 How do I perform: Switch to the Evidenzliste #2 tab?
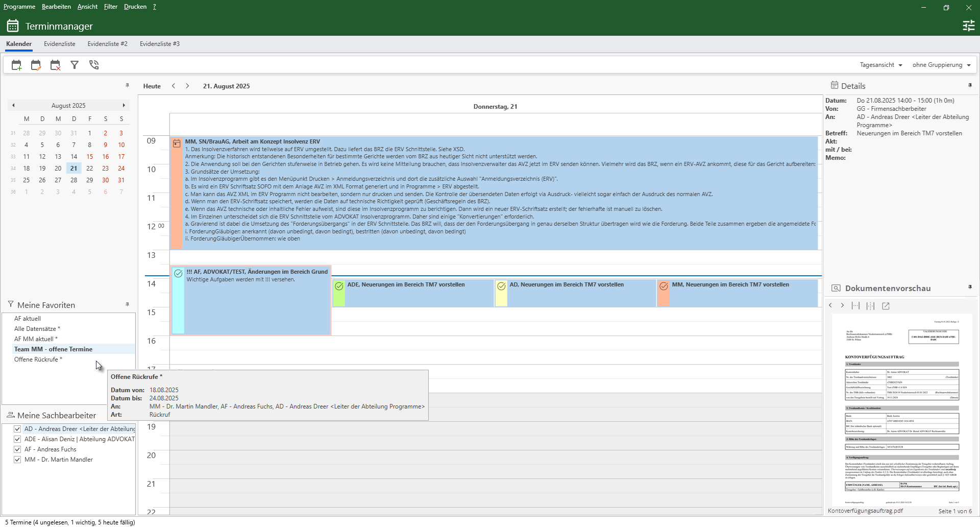[107, 44]
